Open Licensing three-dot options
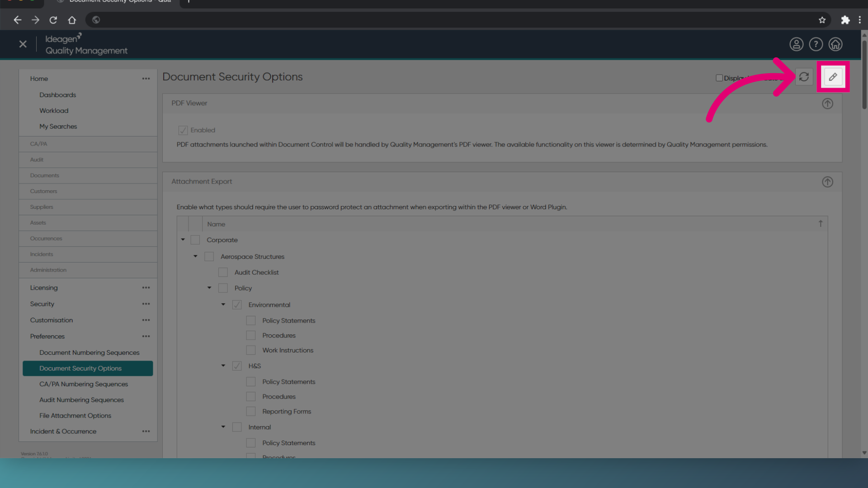Viewport: 868px width, 488px height. point(146,287)
